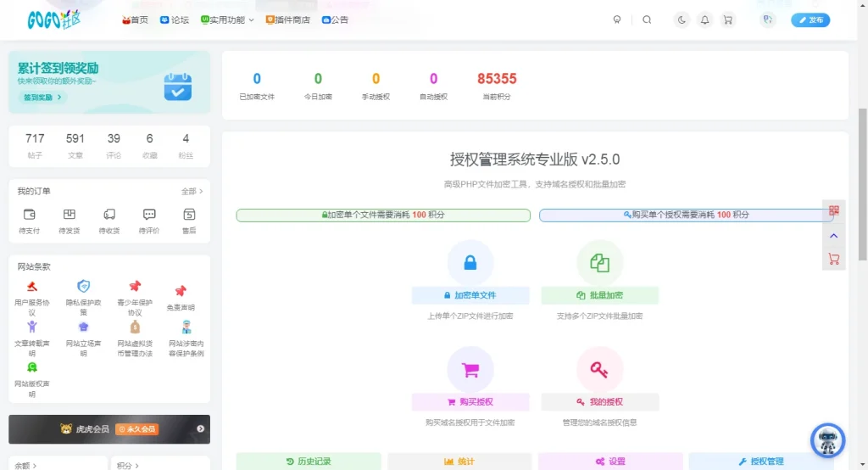Screen dimensions: 868x470
Task: Expand 全部 orders link
Action: 192,191
